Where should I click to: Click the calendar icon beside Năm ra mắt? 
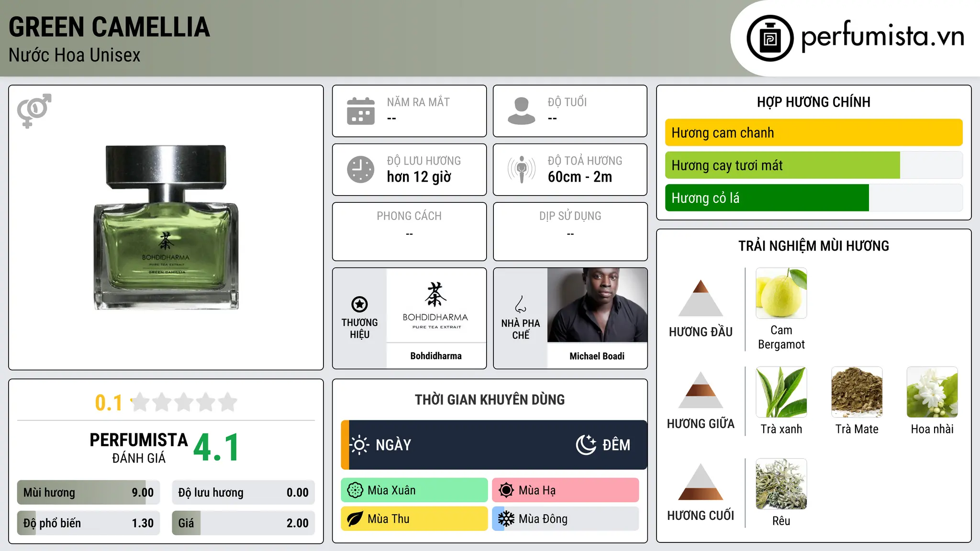(361, 111)
